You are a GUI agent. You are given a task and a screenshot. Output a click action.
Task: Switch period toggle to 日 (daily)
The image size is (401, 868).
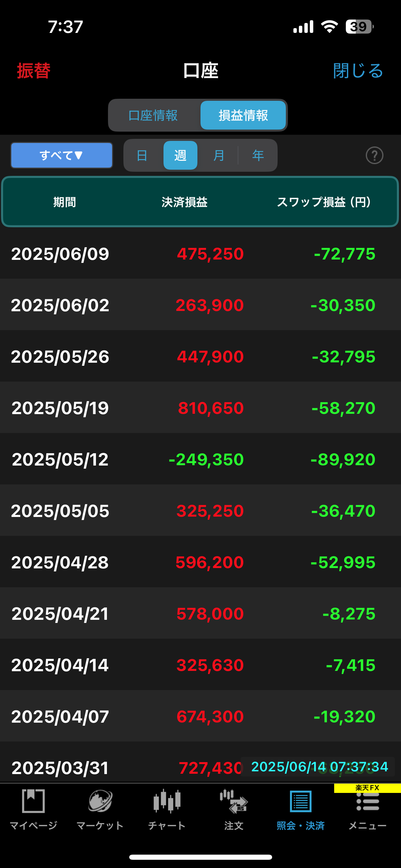pos(142,155)
